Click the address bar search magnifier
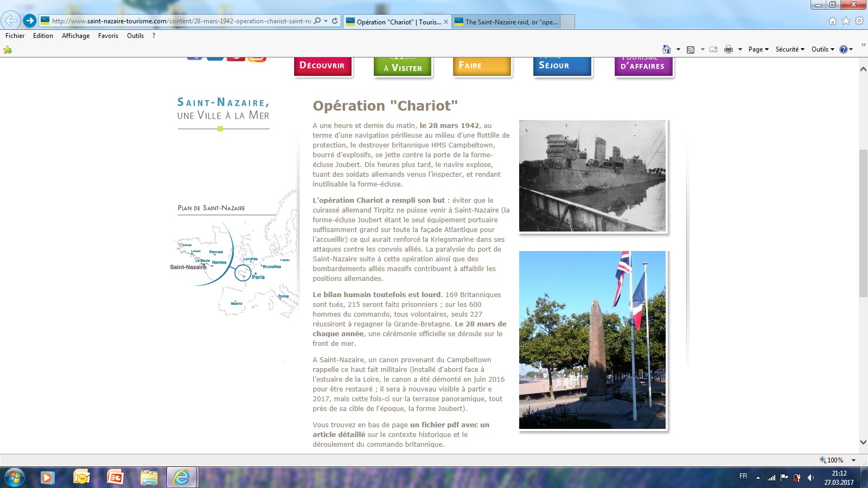The width and height of the screenshot is (868, 488). point(317,21)
